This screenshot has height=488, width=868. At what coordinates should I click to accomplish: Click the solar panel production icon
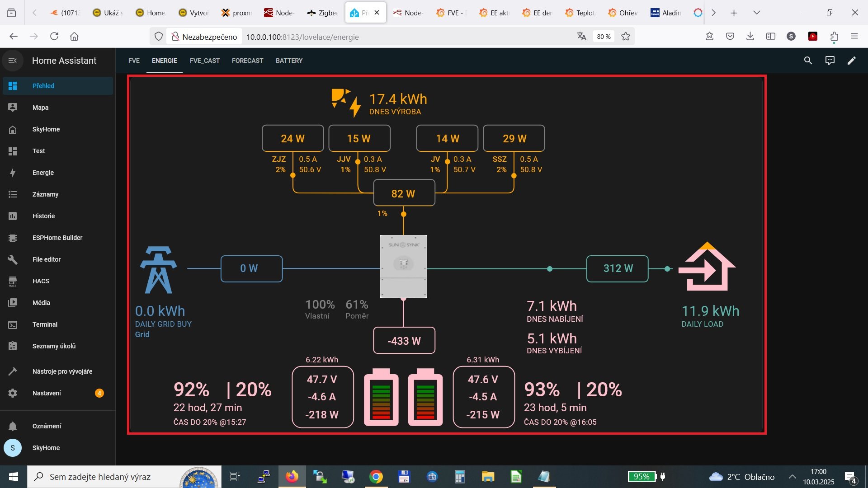pyautogui.click(x=346, y=103)
